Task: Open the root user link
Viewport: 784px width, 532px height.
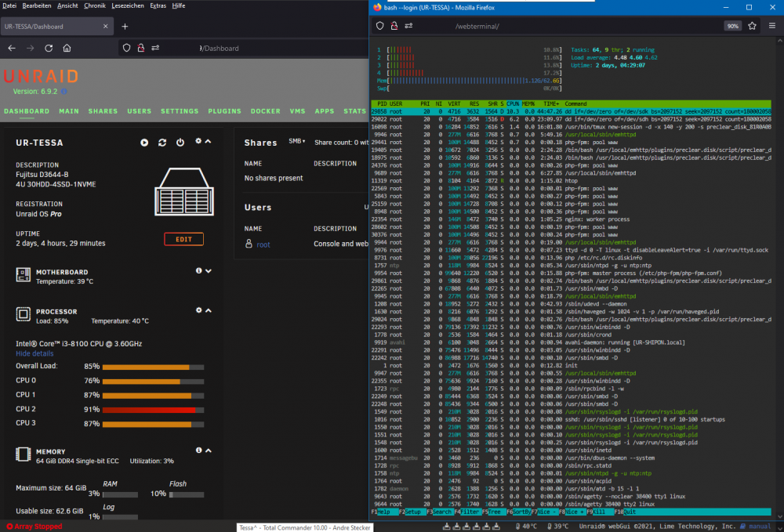Action: coord(263,244)
